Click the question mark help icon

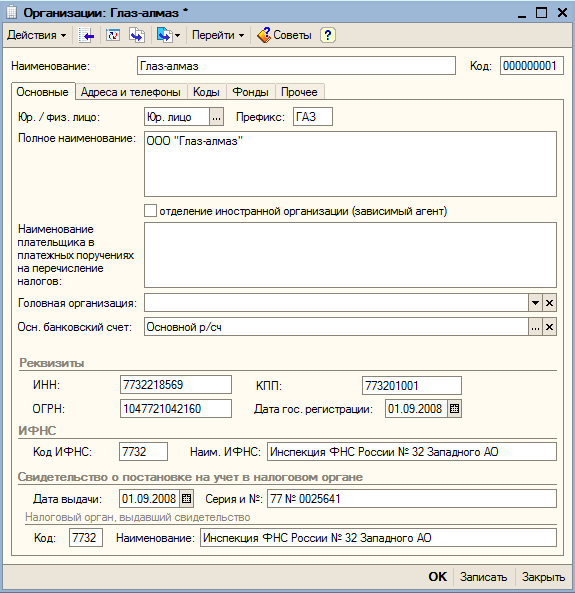[x=328, y=35]
